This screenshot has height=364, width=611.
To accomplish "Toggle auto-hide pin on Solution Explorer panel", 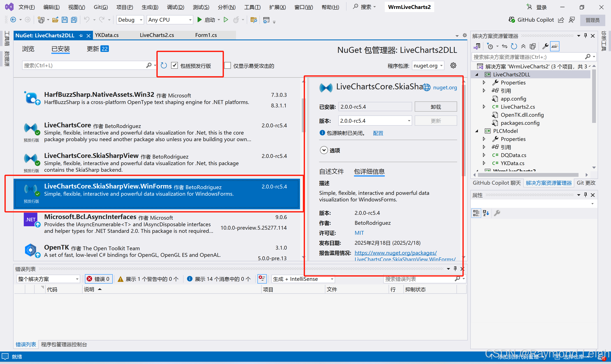I will click(x=586, y=36).
